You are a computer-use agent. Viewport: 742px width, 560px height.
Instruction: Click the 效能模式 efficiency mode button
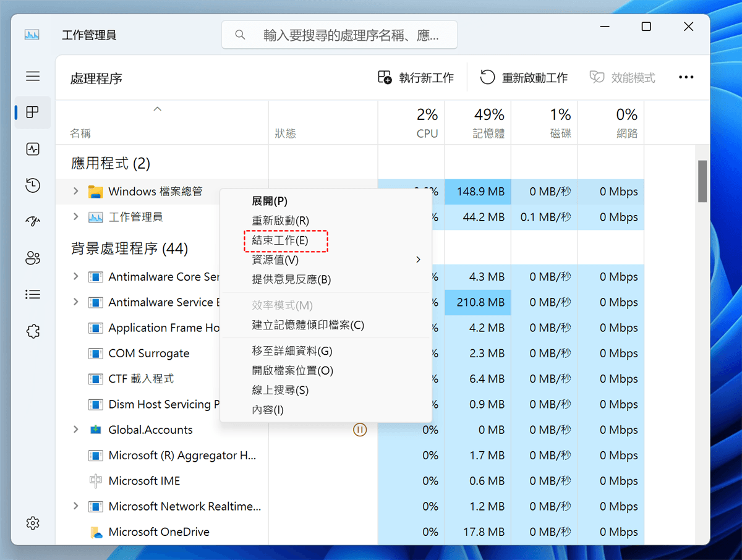point(622,77)
